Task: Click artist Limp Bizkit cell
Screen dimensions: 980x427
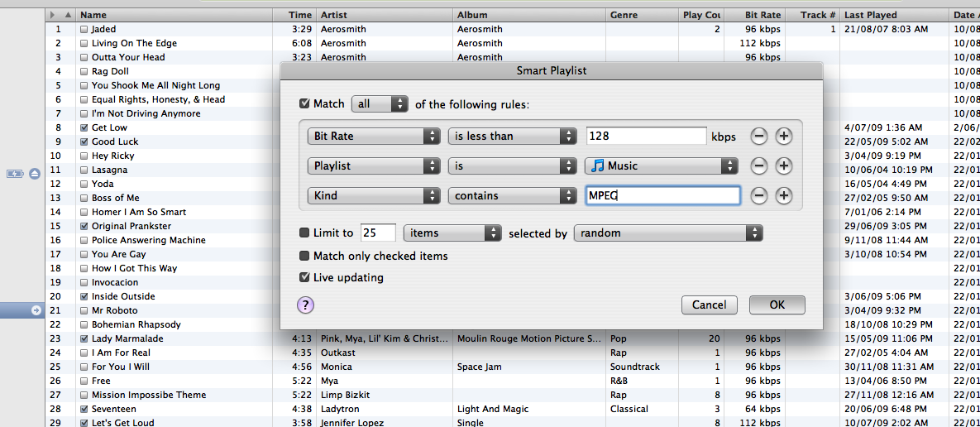Action: [x=343, y=395]
